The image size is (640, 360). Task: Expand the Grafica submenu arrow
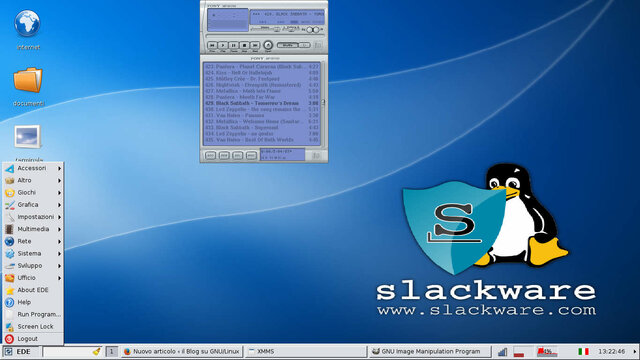pos(59,205)
